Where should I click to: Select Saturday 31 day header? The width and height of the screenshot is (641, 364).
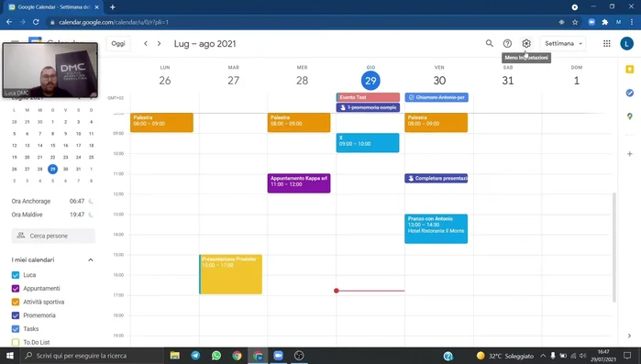coord(508,81)
